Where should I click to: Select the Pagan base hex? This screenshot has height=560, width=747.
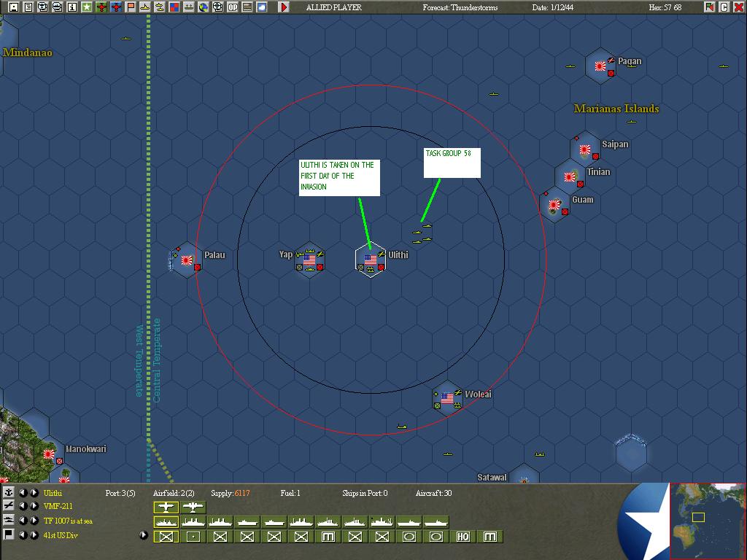click(600, 66)
